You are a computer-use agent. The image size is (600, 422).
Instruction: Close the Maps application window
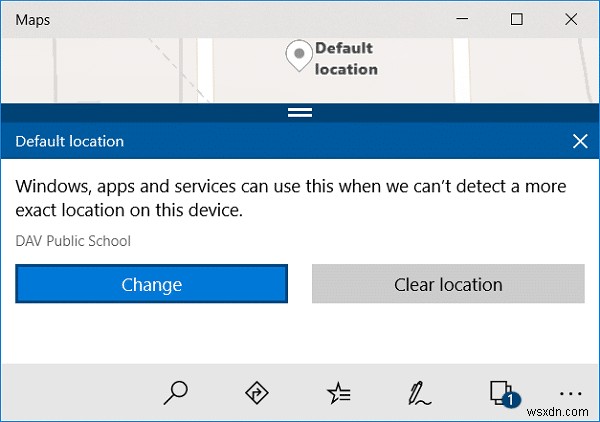pos(572,19)
